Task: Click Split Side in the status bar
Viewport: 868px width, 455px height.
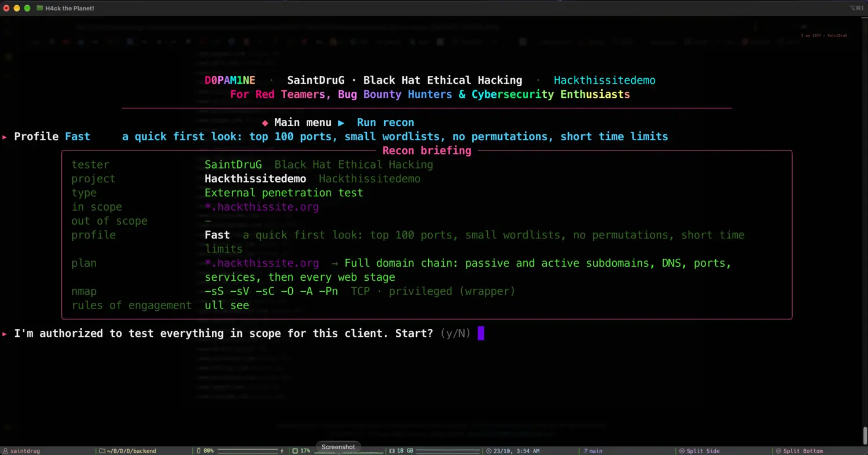Action: 703,451
